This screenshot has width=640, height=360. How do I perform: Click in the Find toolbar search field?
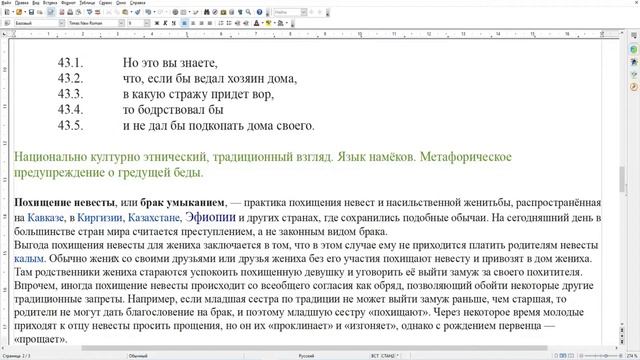pos(287,12)
